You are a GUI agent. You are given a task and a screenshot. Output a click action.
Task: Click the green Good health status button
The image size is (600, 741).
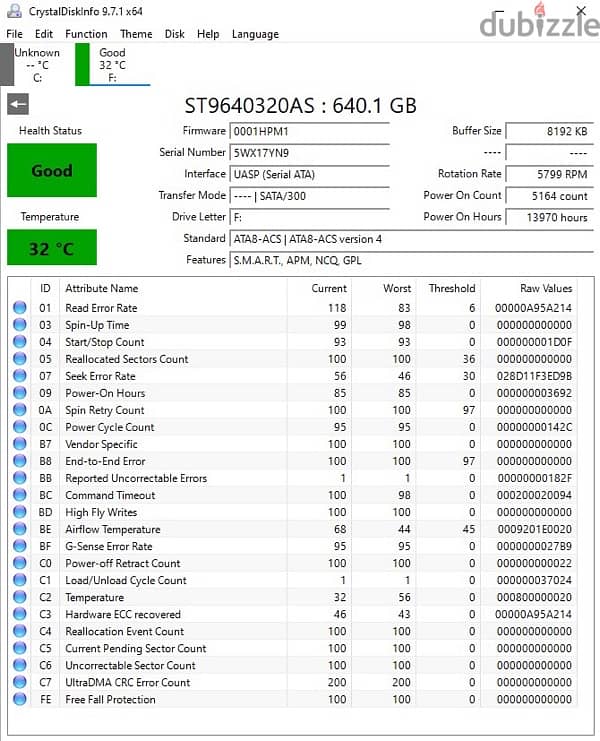(52, 170)
